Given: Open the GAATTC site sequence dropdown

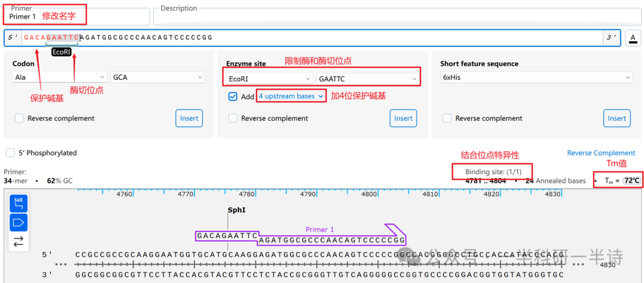Looking at the screenshot, I should coord(367,79).
